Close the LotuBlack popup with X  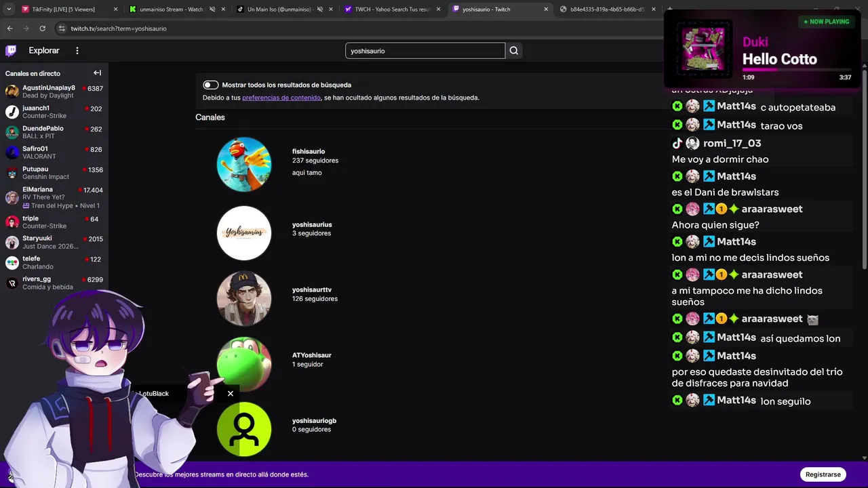point(231,394)
